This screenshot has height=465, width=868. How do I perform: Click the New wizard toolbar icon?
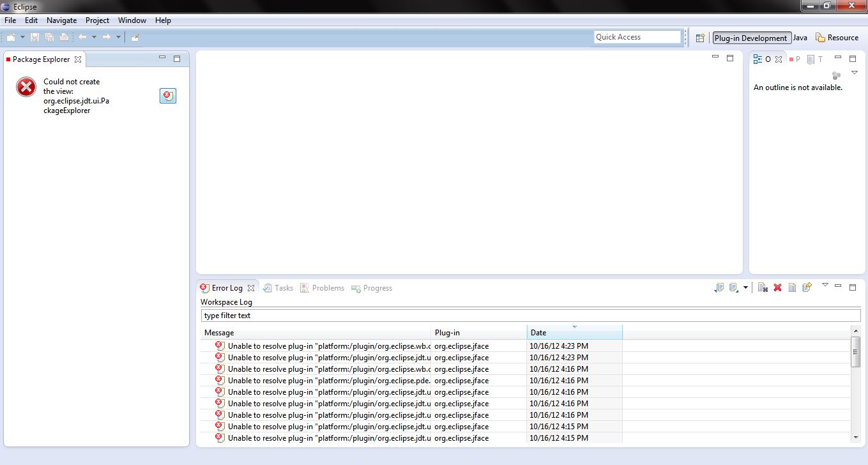pos(11,37)
